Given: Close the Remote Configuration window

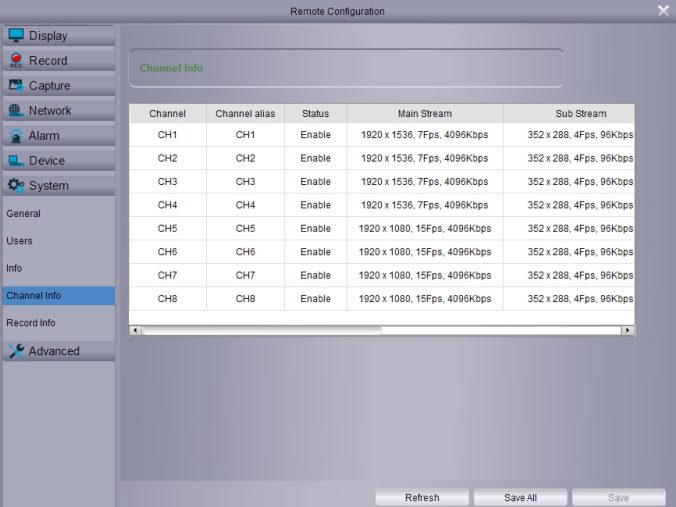Looking at the screenshot, I should 663,10.
